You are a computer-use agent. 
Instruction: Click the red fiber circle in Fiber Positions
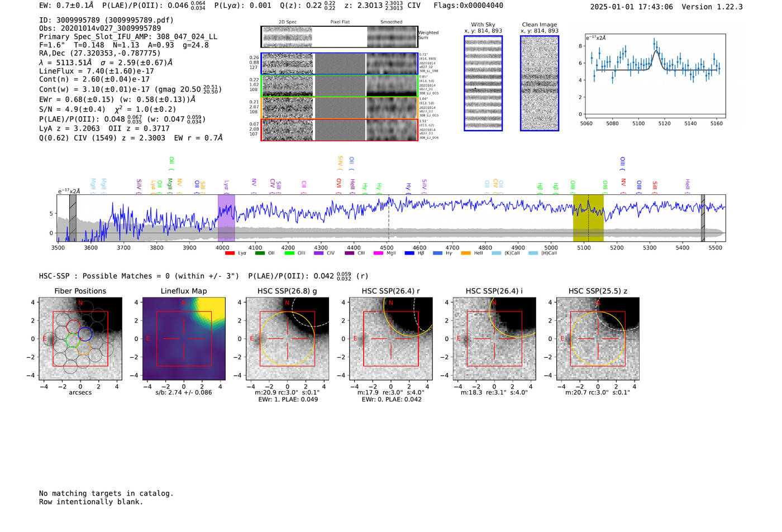coord(74,327)
